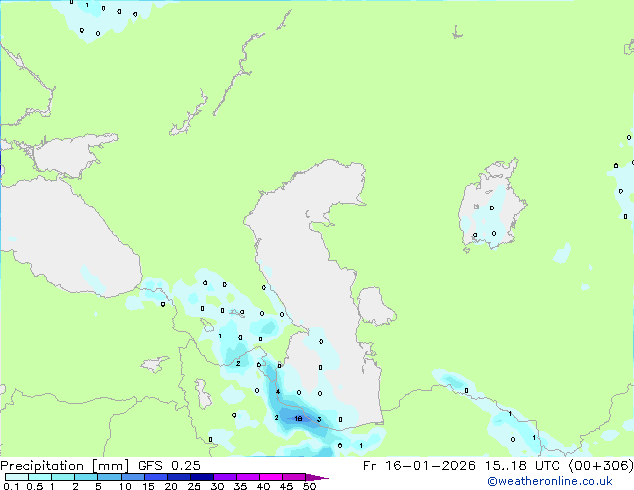
Task: Click the "Fr 16-01-2026" date text
Action: (419, 466)
